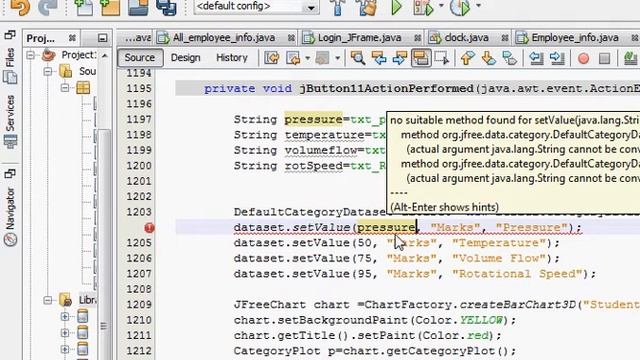This screenshot has width=640, height=360.
Task: Expand the second library jar under Libr...
Action: point(65,333)
